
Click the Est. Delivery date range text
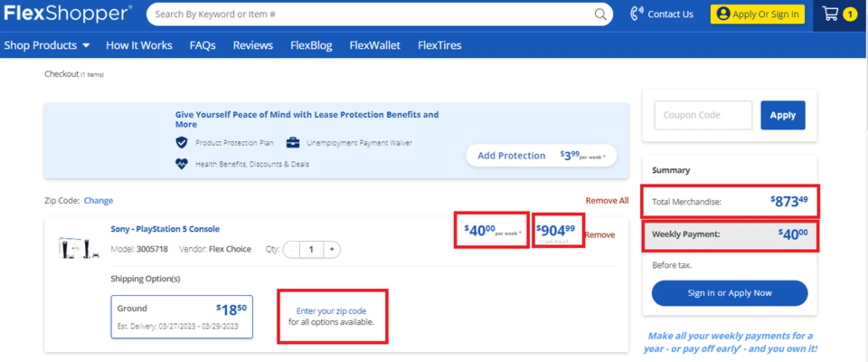[x=177, y=326]
